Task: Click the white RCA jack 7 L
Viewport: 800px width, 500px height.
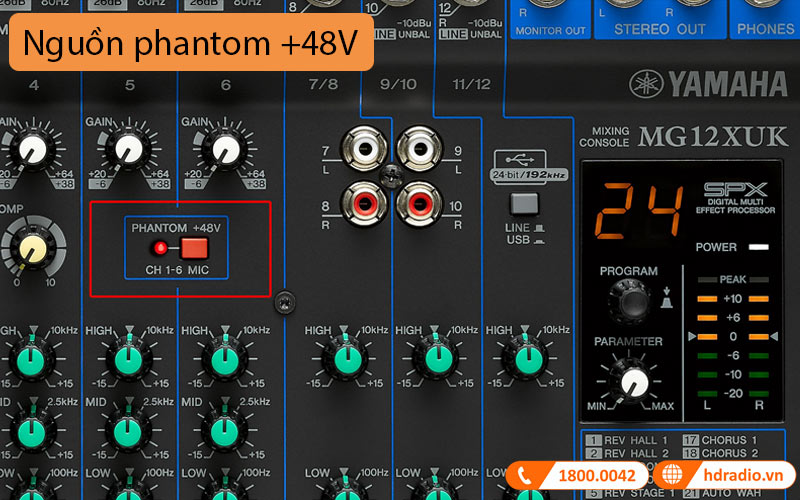Action: [364, 149]
